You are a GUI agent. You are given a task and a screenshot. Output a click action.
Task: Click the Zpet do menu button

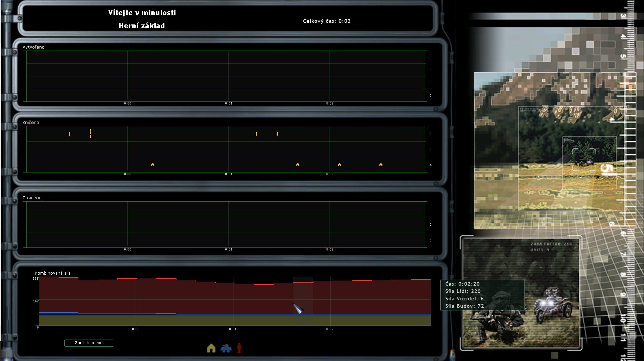click(89, 343)
